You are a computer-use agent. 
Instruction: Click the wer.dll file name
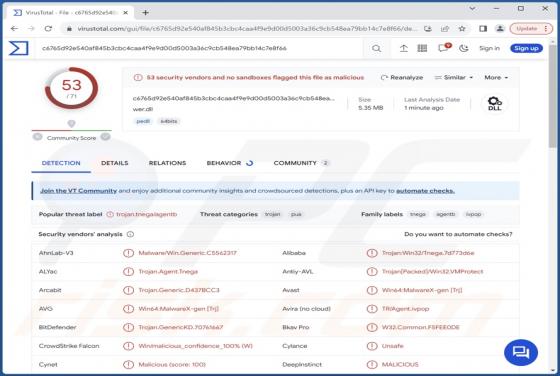pos(143,109)
